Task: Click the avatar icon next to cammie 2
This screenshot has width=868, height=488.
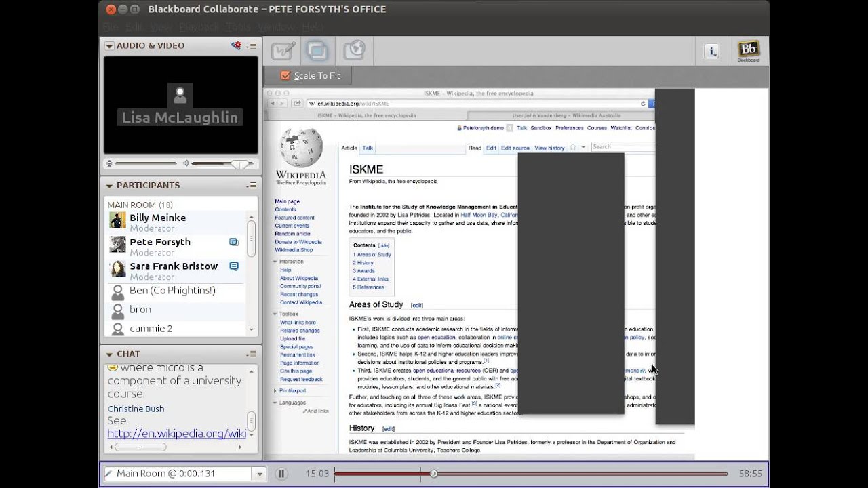Action: tap(118, 329)
